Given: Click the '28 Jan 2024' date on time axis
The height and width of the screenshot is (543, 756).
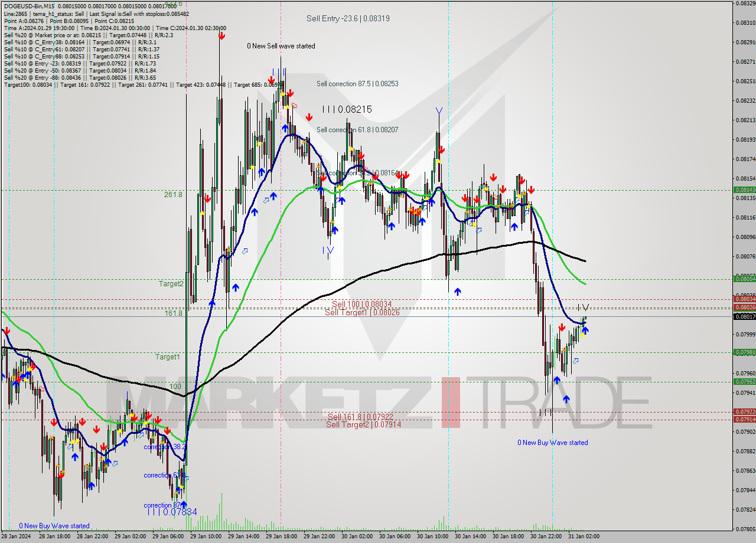Looking at the screenshot, I should [x=16, y=537].
